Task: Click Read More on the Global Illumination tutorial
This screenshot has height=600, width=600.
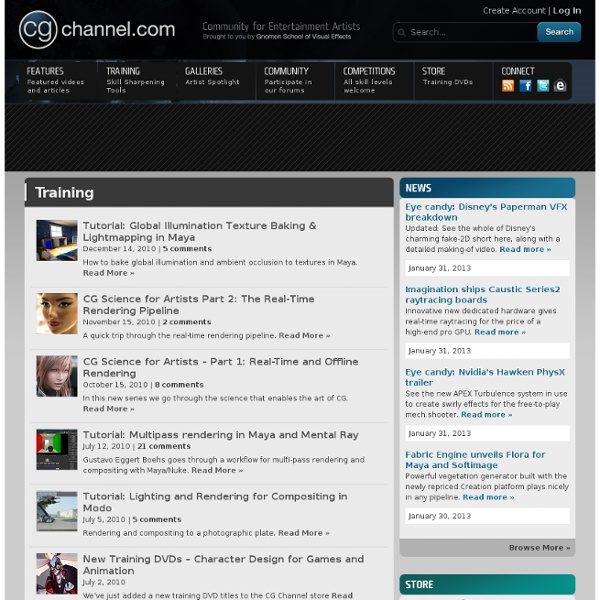Action: pyautogui.click(x=108, y=273)
